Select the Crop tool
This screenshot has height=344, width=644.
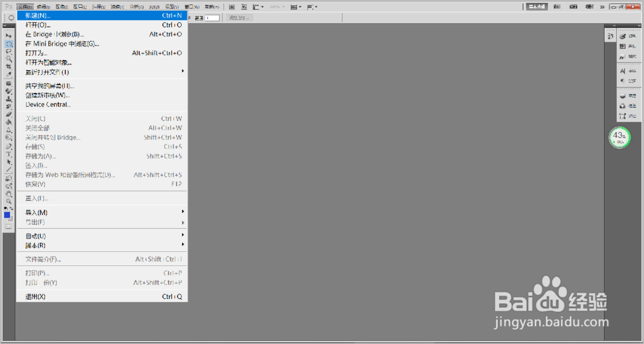[x=8, y=66]
